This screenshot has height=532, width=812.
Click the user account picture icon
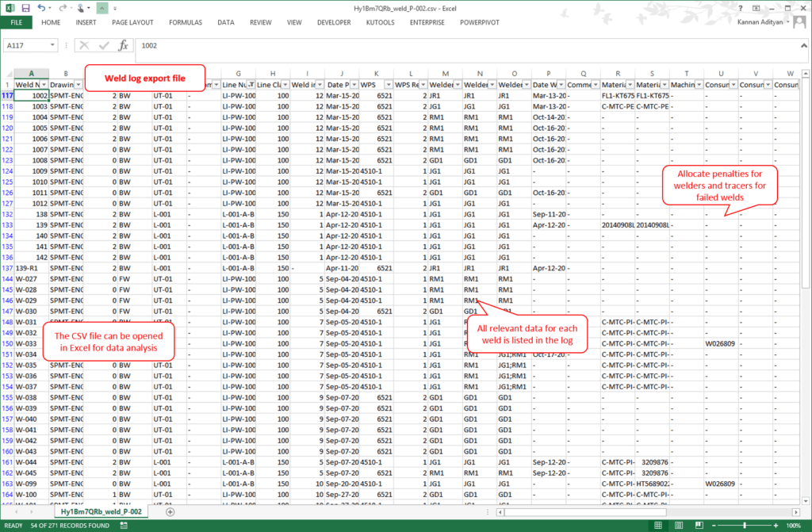[799, 21]
